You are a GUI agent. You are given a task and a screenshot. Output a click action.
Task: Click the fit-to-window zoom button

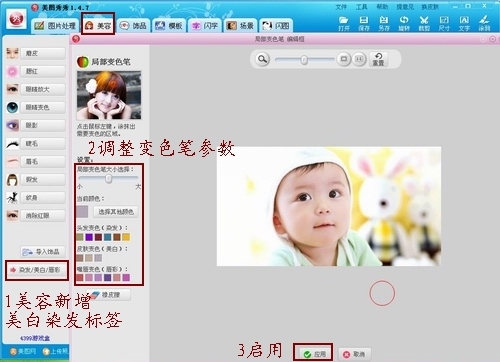(x=344, y=59)
